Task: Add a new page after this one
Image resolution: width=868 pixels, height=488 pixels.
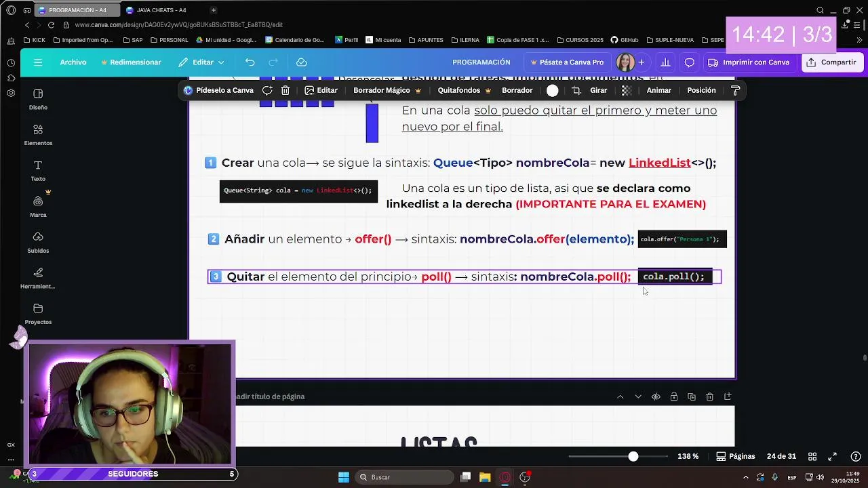Action: click(728, 396)
